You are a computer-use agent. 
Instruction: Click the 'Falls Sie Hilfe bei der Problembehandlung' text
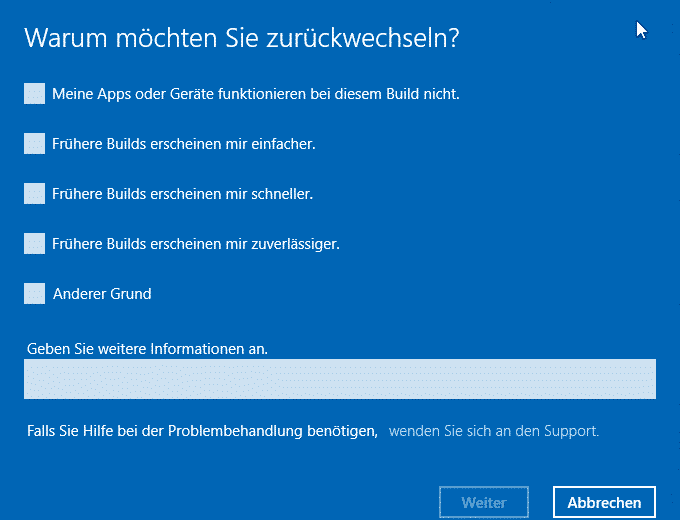pyautogui.click(x=203, y=431)
